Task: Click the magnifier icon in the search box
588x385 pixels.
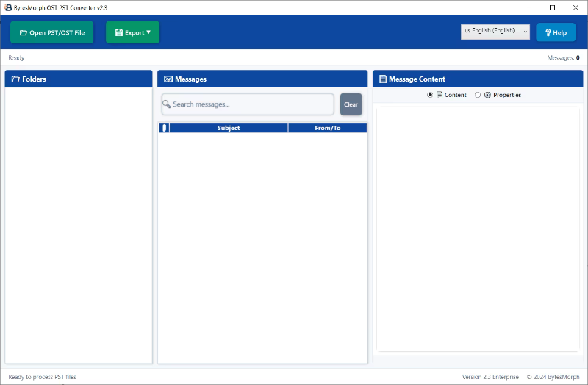Action: coord(167,104)
